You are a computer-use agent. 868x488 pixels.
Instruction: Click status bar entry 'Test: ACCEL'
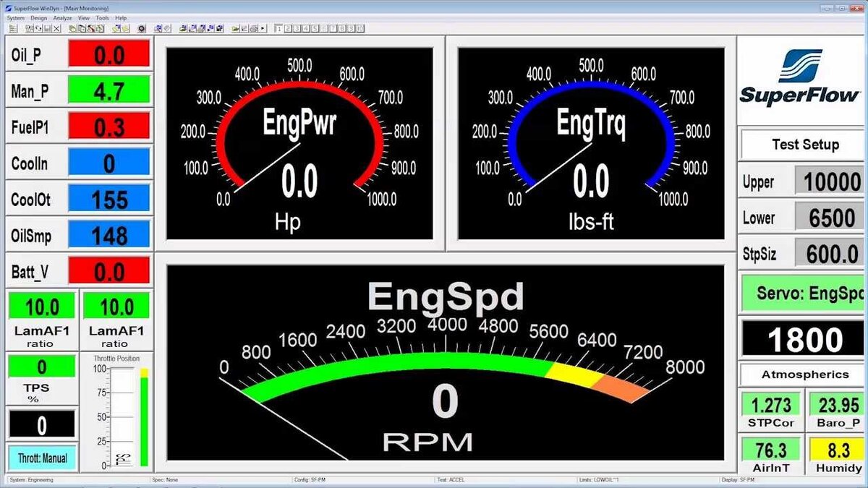(449, 479)
